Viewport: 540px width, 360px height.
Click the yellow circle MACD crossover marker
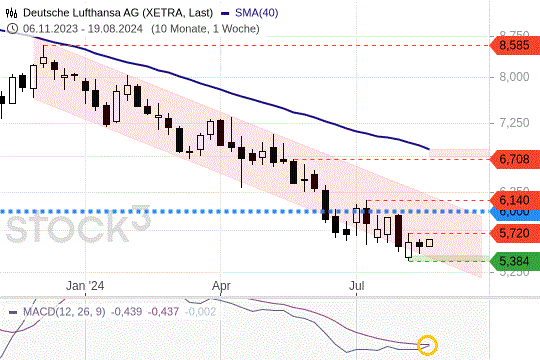click(427, 345)
